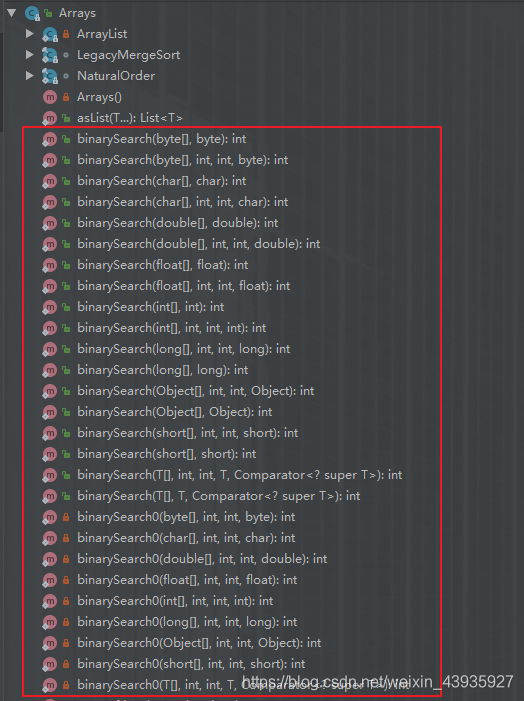
Task: Click private lock icon beside Arrays()
Action: point(66,97)
